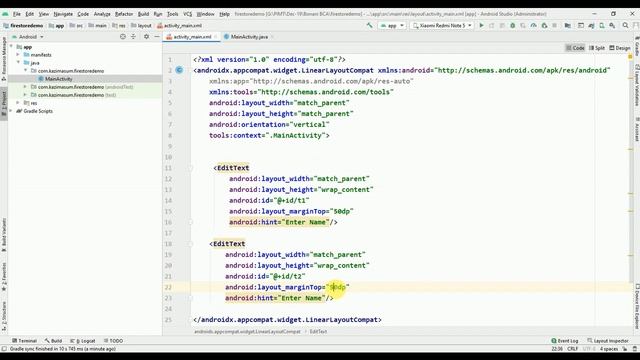Click the class gutter icon on line 2
The height and width of the screenshot is (360, 640).
[179, 70]
